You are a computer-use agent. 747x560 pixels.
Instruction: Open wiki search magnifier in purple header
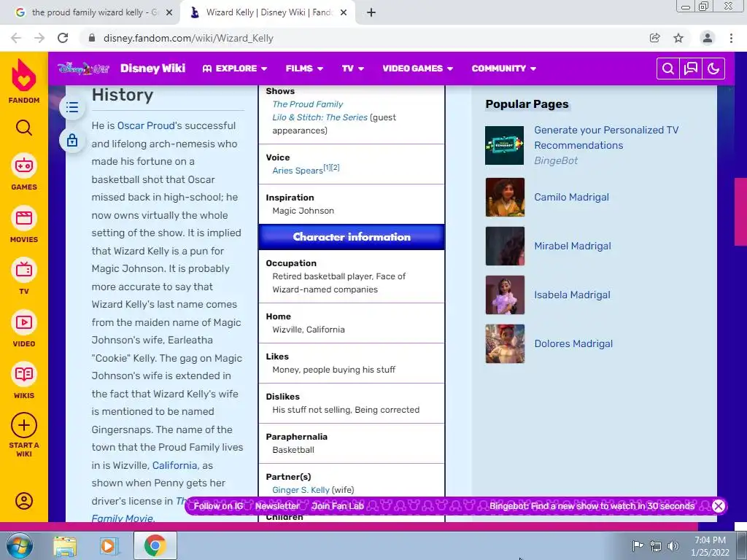click(668, 69)
